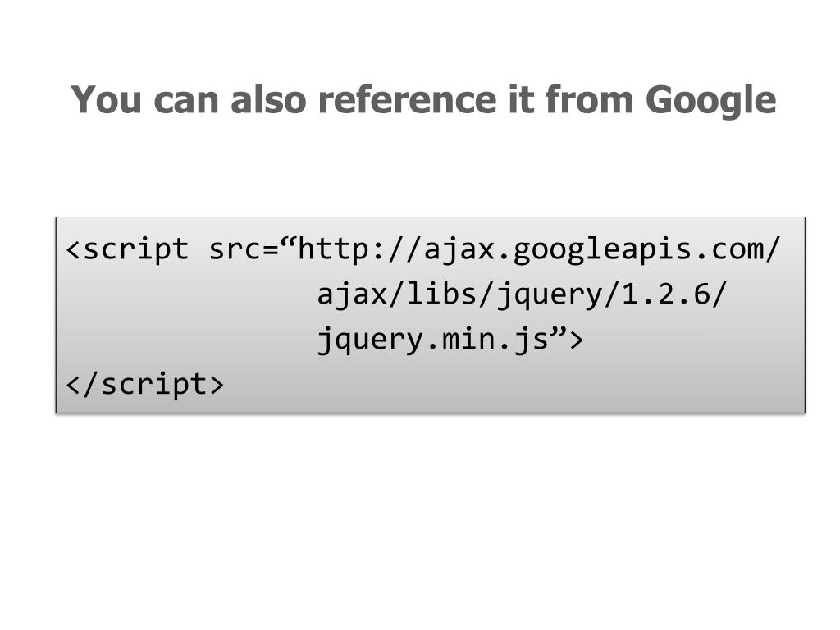Viewport: 840px width, 630px height.
Task: Click the "jquery.min.js" filename
Action: (x=433, y=340)
